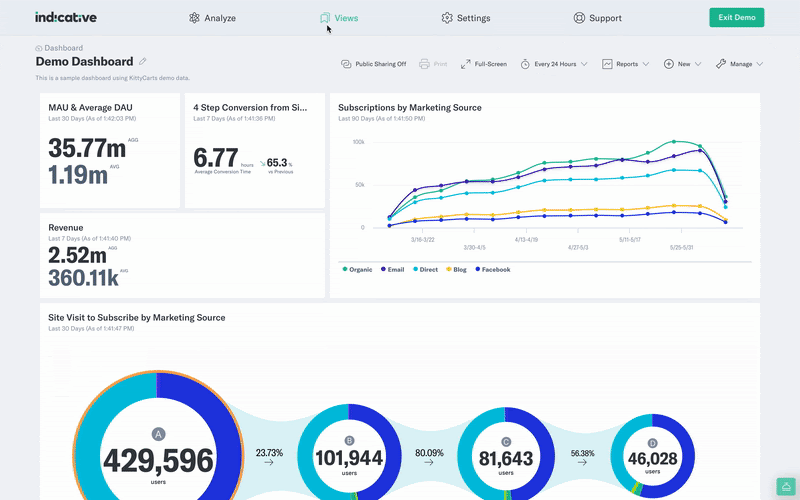The width and height of the screenshot is (800, 500).
Task: Click the 429,596 users donut chart
Action: 158,435
